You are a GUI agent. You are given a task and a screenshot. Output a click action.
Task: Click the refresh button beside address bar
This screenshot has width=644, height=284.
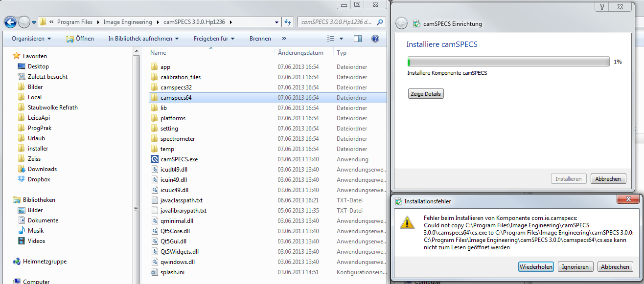coord(288,22)
